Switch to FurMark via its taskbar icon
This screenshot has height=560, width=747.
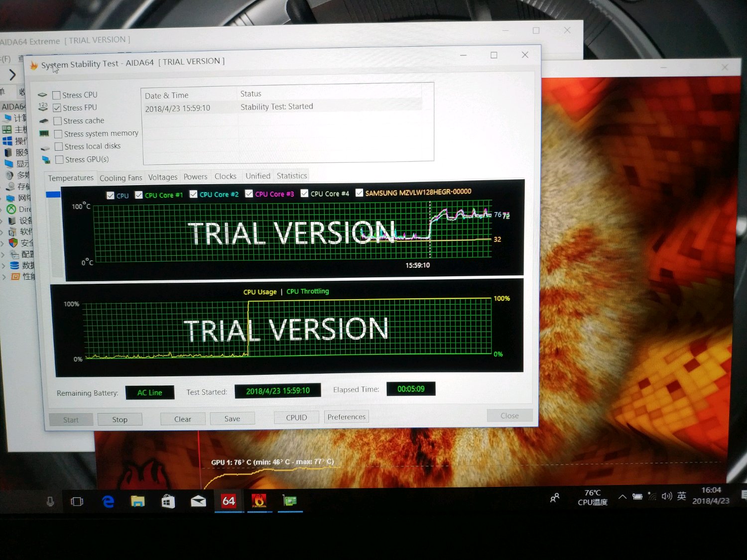pos(259,501)
